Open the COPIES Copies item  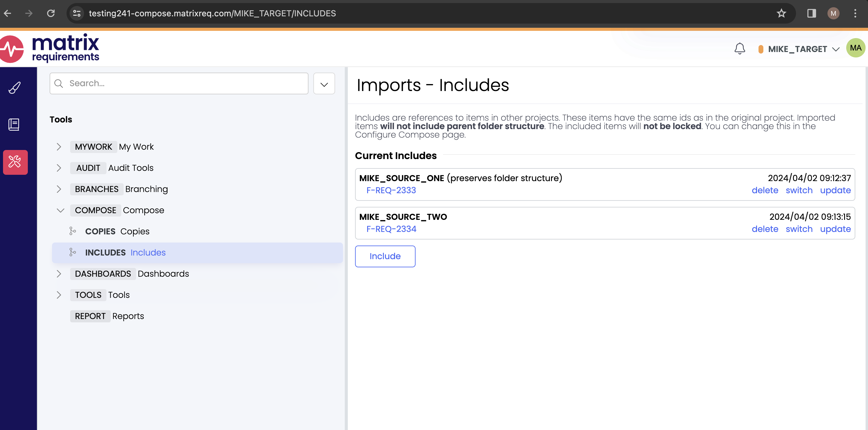(x=117, y=231)
